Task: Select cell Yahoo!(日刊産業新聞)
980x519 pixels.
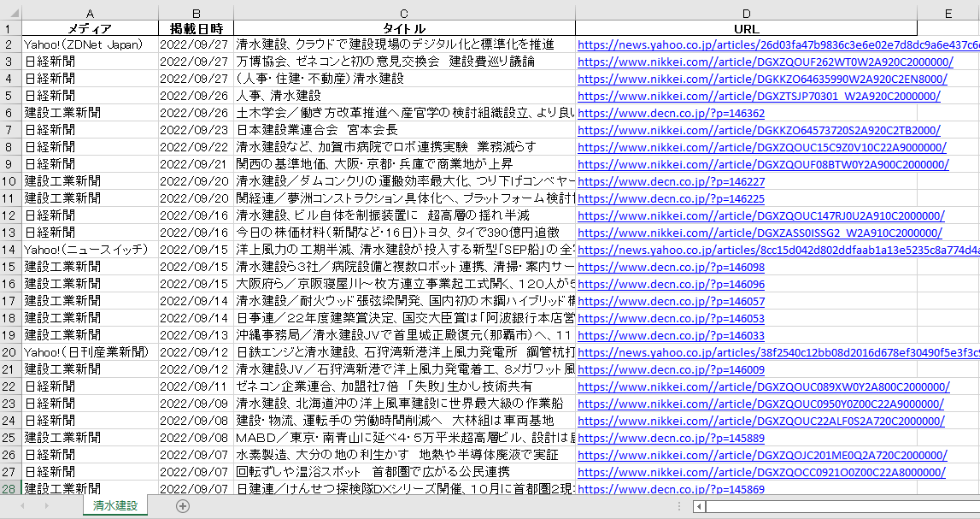Action: click(90, 352)
